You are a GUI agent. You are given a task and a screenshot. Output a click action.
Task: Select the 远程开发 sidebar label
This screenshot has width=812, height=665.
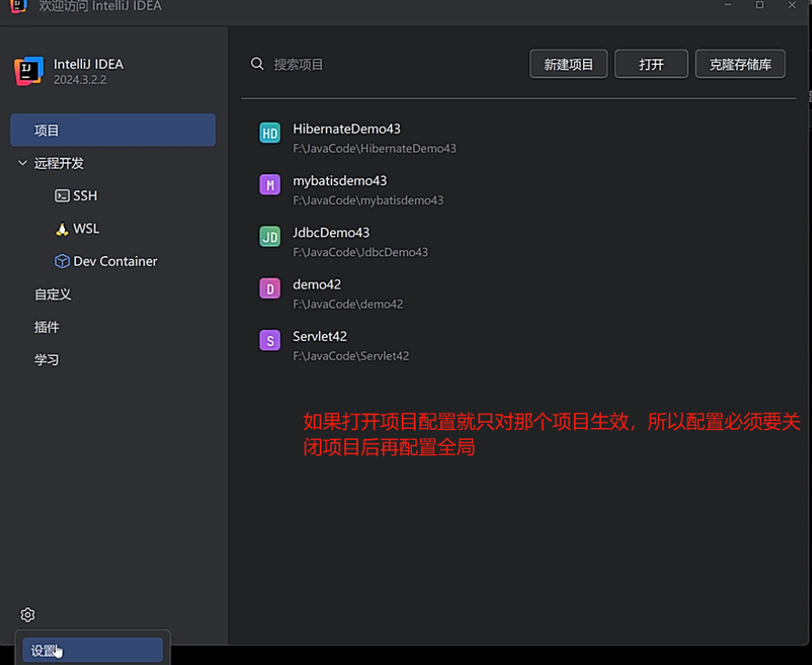tap(59, 163)
